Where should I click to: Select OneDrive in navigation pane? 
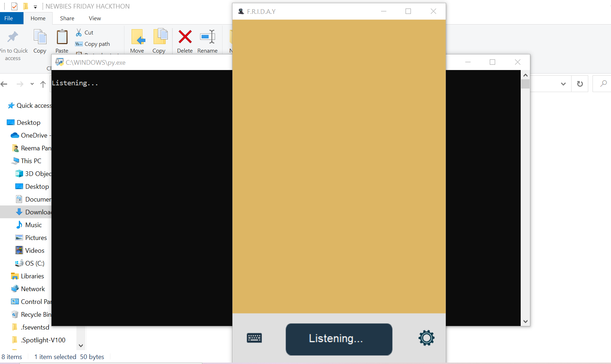31,135
